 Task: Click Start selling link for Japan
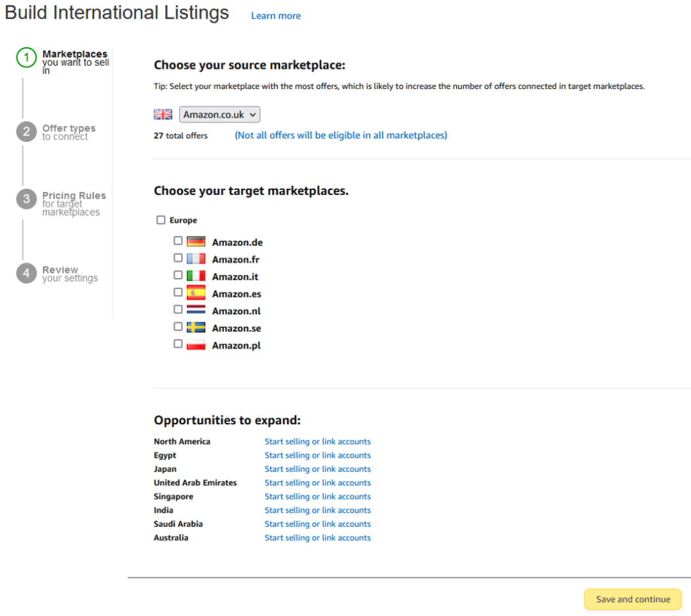click(317, 469)
